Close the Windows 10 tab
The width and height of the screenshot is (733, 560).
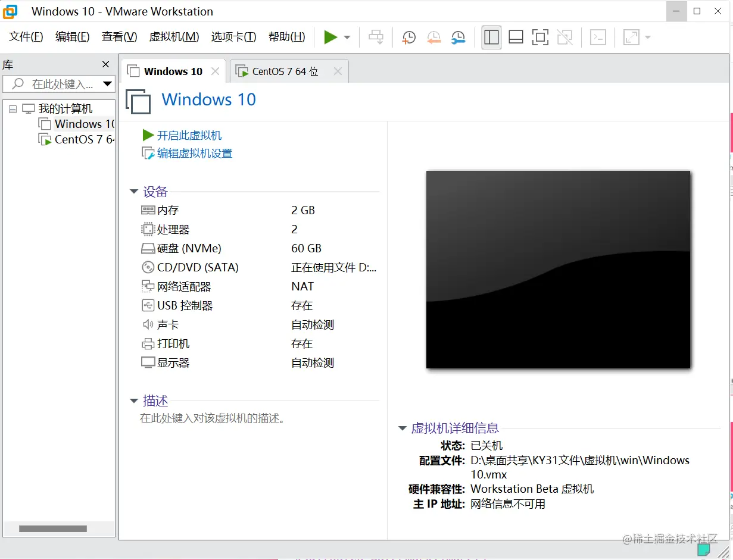pos(216,71)
